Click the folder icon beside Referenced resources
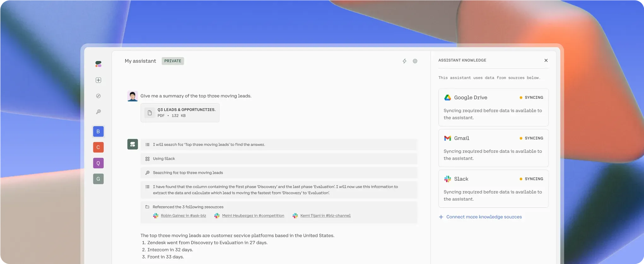Image resolution: width=644 pixels, height=264 pixels. click(147, 207)
